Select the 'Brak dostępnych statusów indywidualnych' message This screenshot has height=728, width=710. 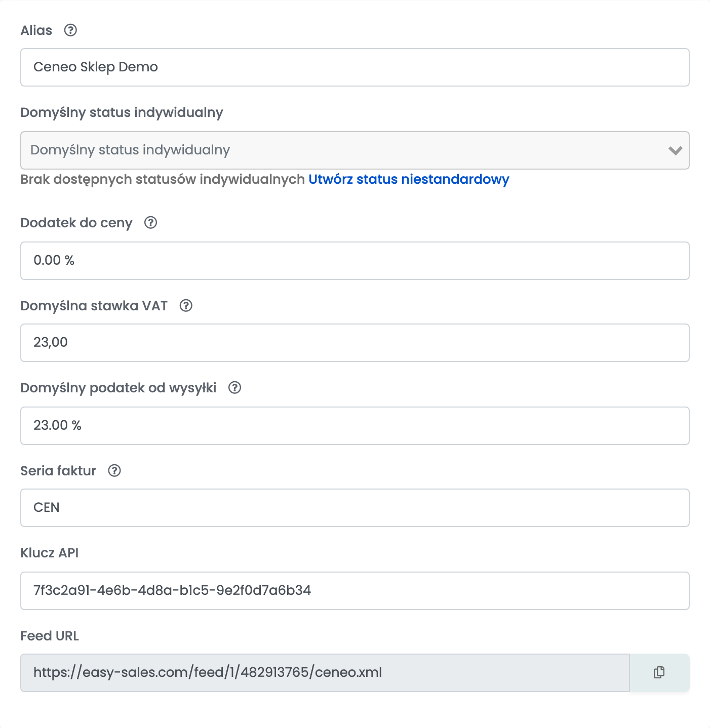tap(163, 179)
